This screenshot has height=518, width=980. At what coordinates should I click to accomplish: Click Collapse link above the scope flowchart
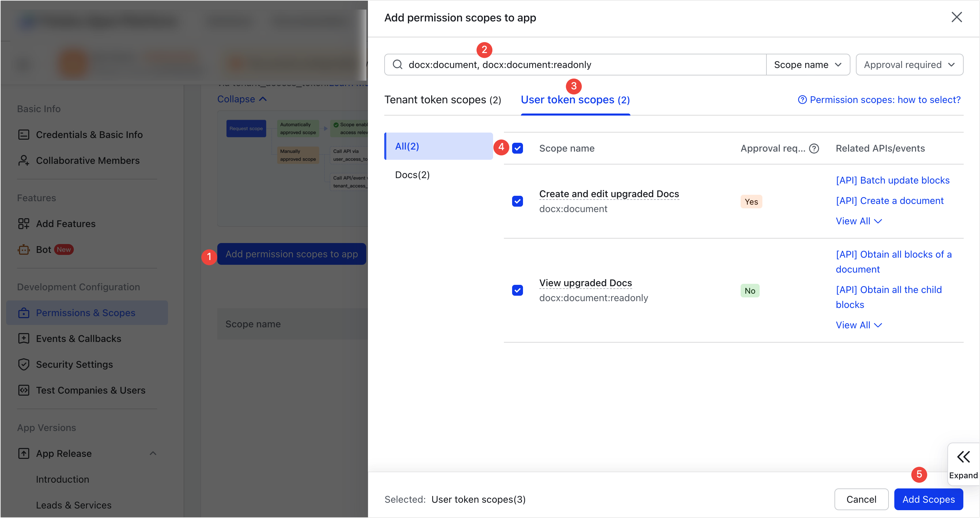(x=241, y=99)
